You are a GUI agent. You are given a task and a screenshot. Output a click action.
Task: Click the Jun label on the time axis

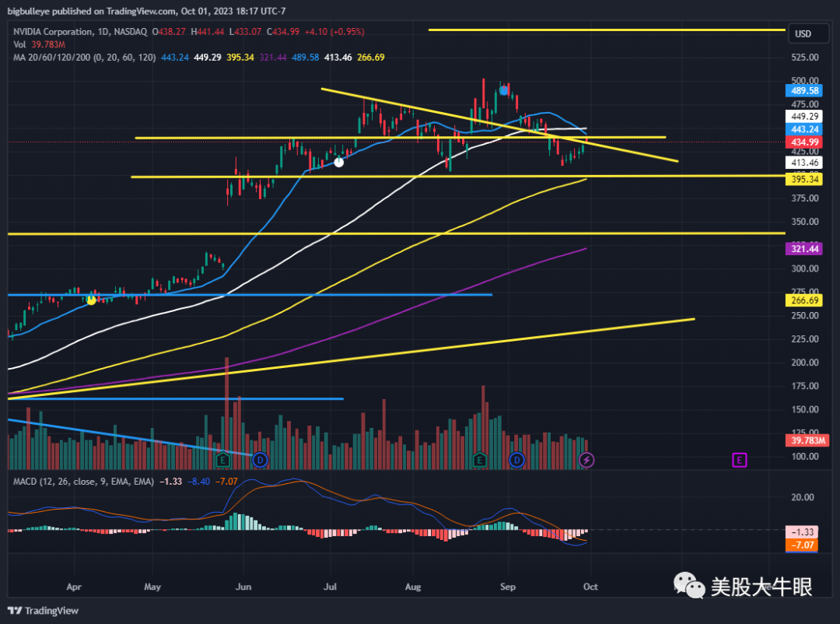pos(243,587)
